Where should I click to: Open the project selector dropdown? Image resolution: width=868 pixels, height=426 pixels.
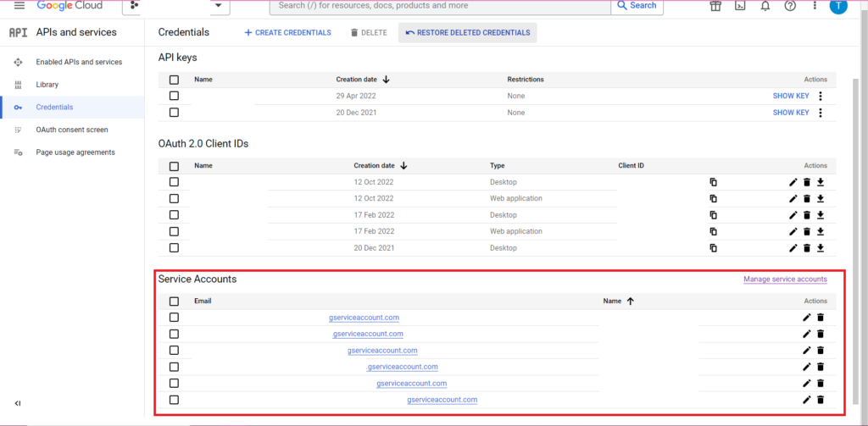pos(175,6)
